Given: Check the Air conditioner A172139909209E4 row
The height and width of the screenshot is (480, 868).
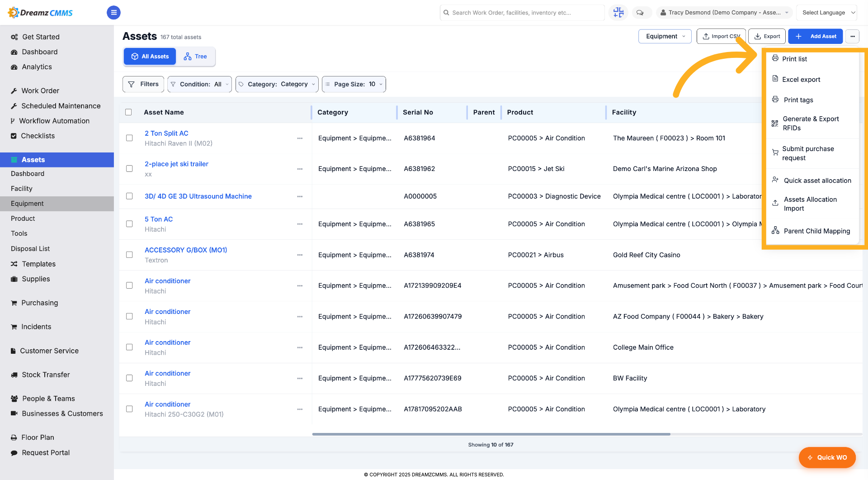Looking at the screenshot, I should [x=129, y=285].
